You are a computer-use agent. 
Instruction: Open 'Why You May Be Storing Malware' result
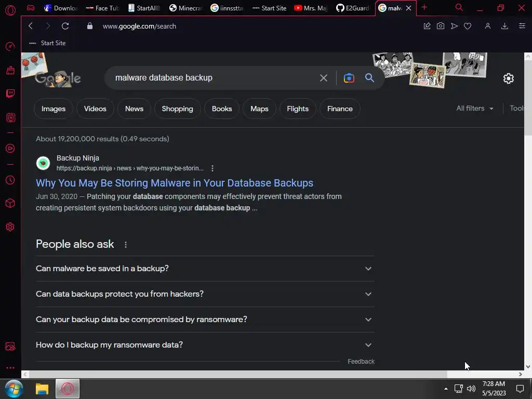coord(175,183)
